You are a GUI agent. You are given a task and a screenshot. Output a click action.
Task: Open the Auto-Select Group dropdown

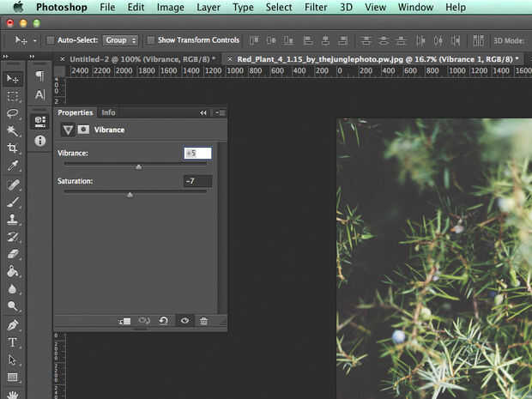pyautogui.click(x=120, y=40)
